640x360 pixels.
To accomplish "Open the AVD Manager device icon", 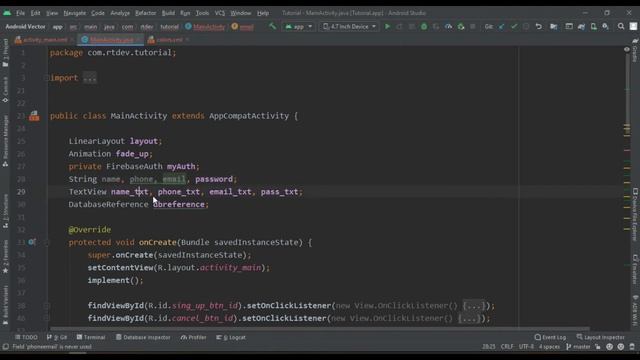I will (x=593, y=27).
